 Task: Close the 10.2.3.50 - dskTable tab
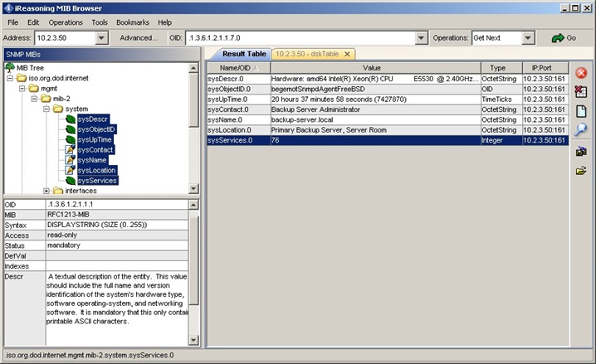click(x=347, y=54)
